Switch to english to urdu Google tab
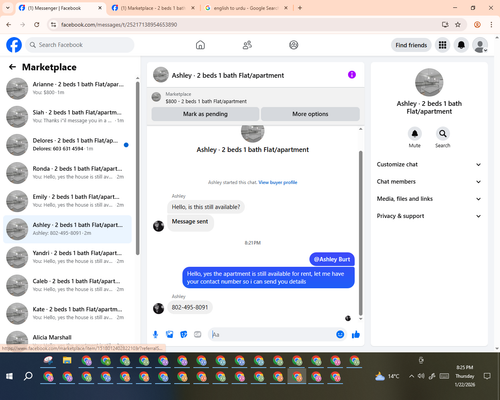The image size is (500, 400). [246, 8]
